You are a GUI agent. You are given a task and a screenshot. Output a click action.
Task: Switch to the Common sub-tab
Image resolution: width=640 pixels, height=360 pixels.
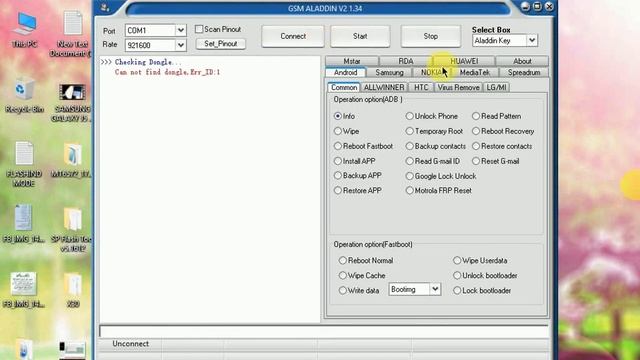344,87
